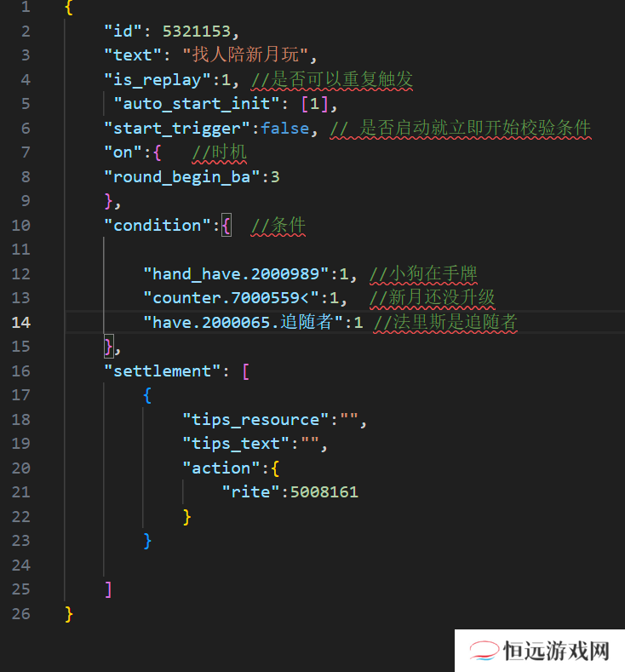Click the "have.2000065.追随者" key
The width and height of the screenshot is (625, 672).
click(243, 322)
